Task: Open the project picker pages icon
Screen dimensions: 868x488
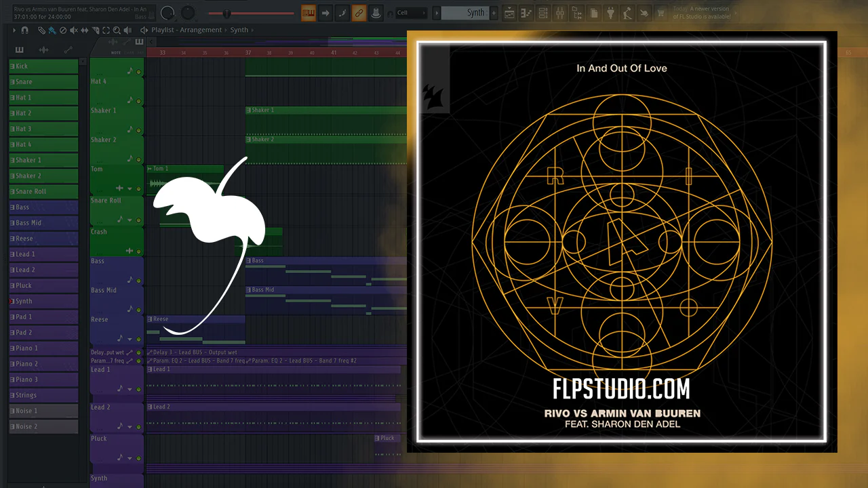Action: 593,13
